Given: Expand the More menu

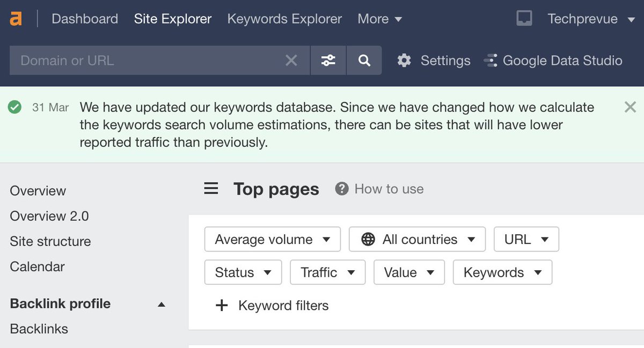Looking at the screenshot, I should pyautogui.click(x=379, y=19).
